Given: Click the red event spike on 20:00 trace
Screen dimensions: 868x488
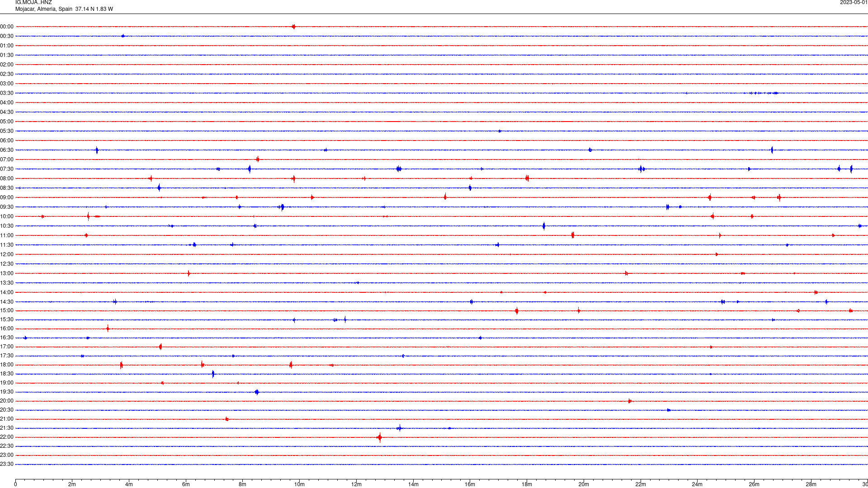Looking at the screenshot, I should 630,401.
